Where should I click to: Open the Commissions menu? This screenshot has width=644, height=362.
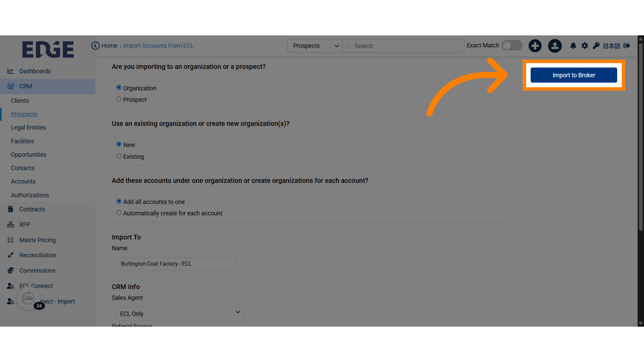(x=38, y=270)
